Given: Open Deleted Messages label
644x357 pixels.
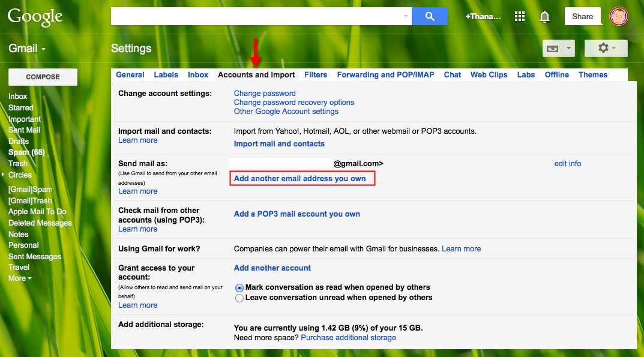Looking at the screenshot, I should click(x=40, y=223).
